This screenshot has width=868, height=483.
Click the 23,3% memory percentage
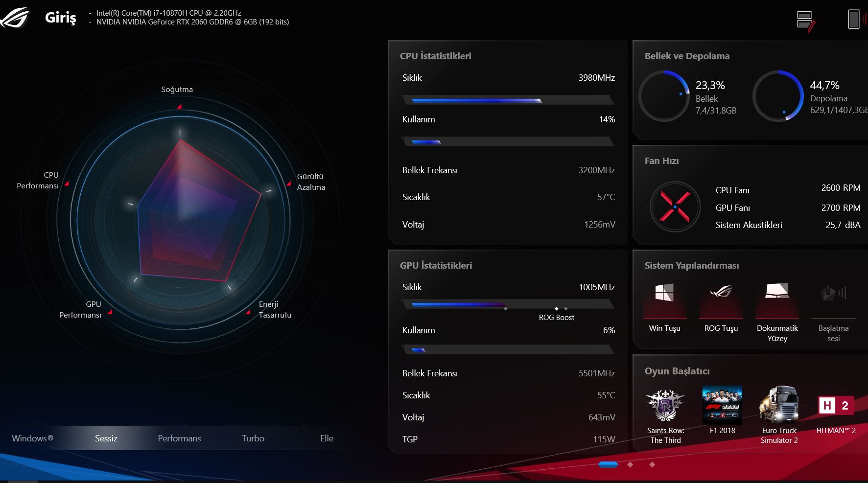point(710,85)
